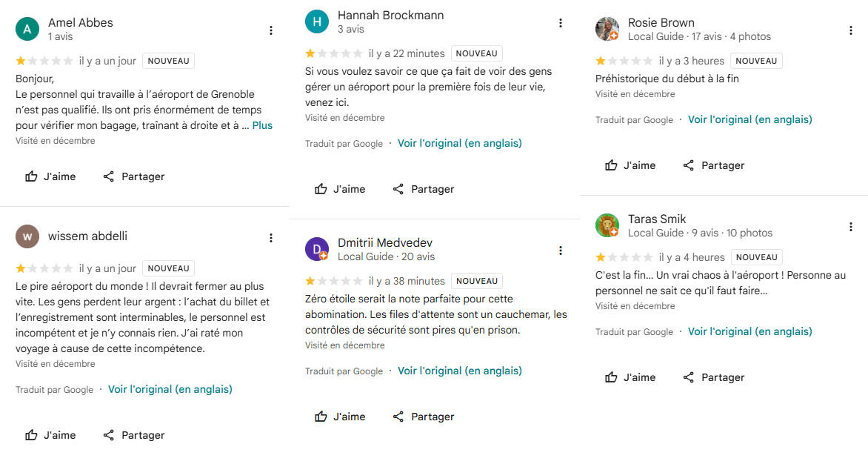This screenshot has height=464, width=868.
Task: Open three-dot menu on wissem abdelli review
Action: pyautogui.click(x=271, y=238)
